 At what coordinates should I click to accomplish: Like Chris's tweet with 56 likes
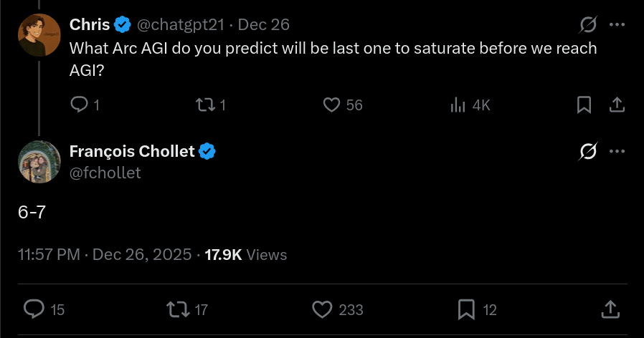(x=331, y=105)
